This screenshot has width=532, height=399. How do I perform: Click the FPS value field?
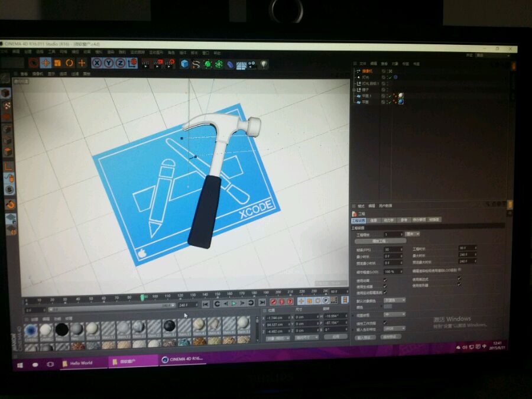(393, 249)
